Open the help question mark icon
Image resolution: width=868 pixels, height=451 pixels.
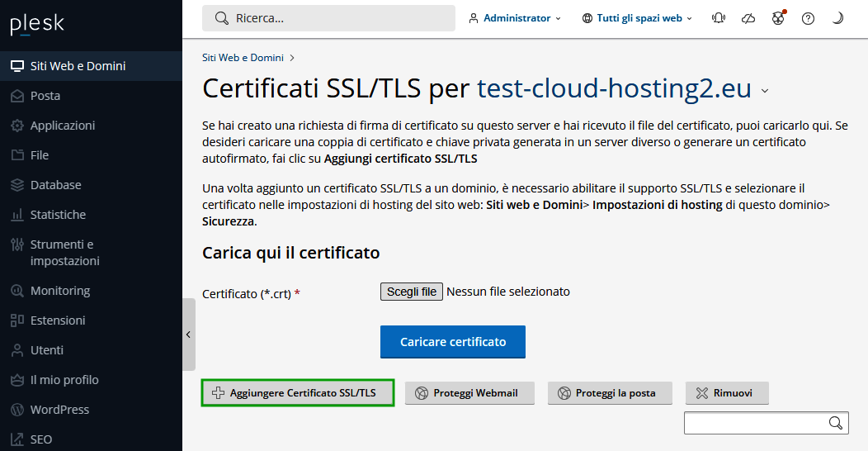click(x=809, y=18)
